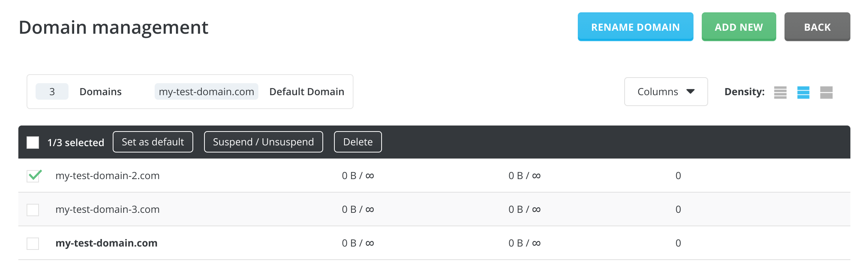This screenshot has height=278, width=868.
Task: Open my-test-domain-2.com domain link
Action: [x=107, y=176]
